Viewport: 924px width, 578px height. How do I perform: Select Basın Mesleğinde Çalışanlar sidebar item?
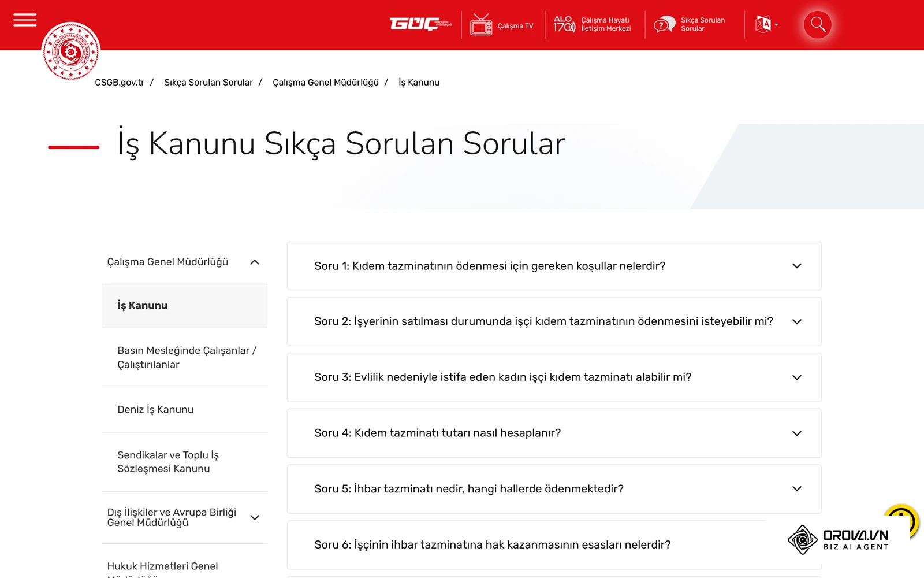(185, 357)
